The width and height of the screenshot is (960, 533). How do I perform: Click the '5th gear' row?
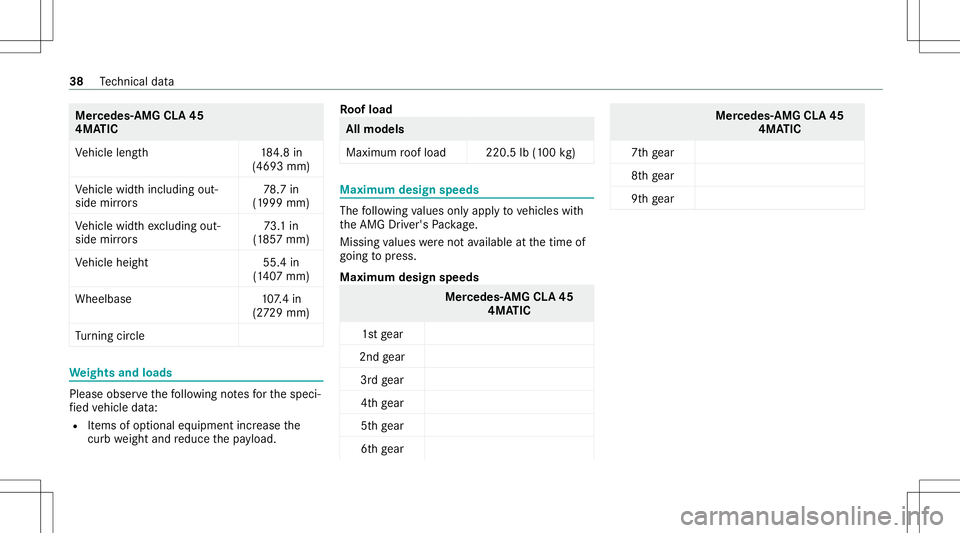[467, 426]
